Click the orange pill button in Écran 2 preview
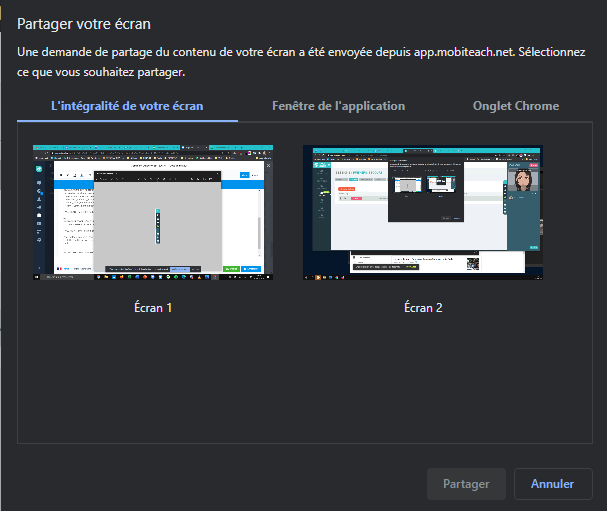The image size is (607, 511). click(347, 189)
